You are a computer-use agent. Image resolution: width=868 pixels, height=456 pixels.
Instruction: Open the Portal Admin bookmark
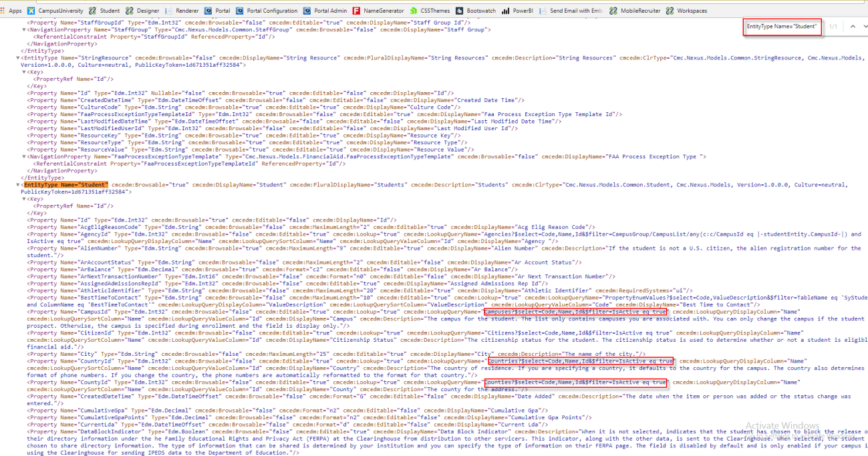click(x=325, y=11)
